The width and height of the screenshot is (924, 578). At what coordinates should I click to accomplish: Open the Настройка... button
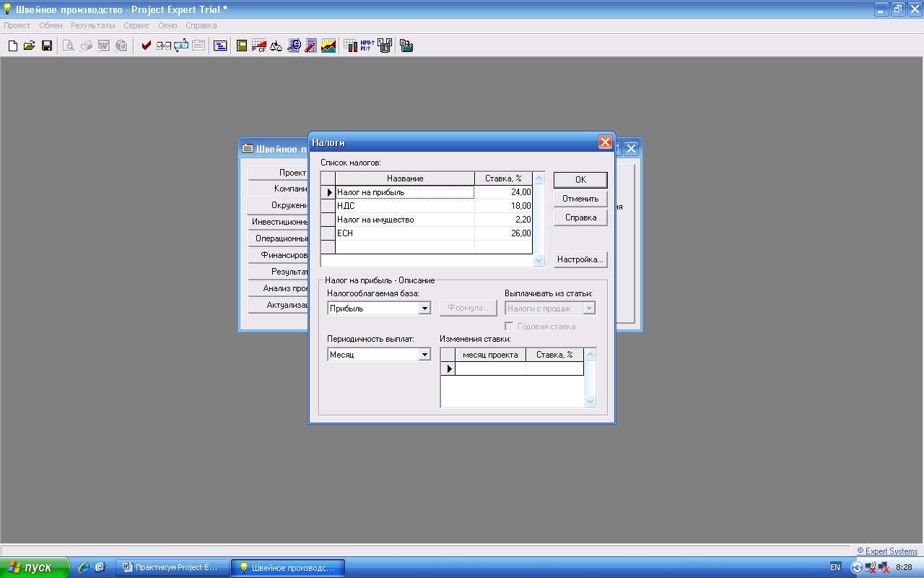[580, 259]
